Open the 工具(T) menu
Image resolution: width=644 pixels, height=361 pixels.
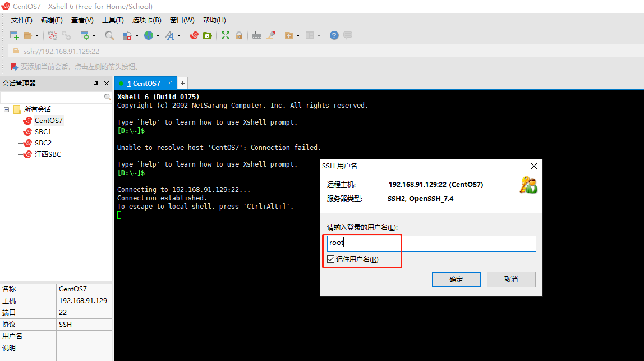[x=113, y=20]
